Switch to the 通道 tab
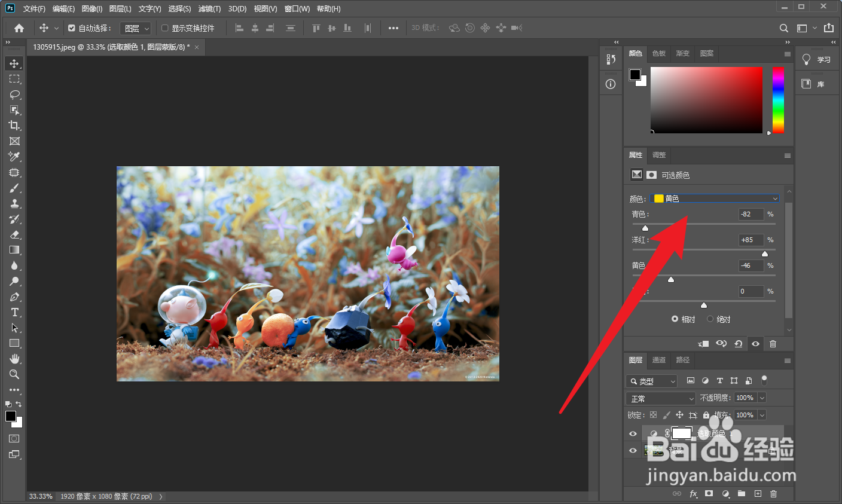 click(x=659, y=360)
